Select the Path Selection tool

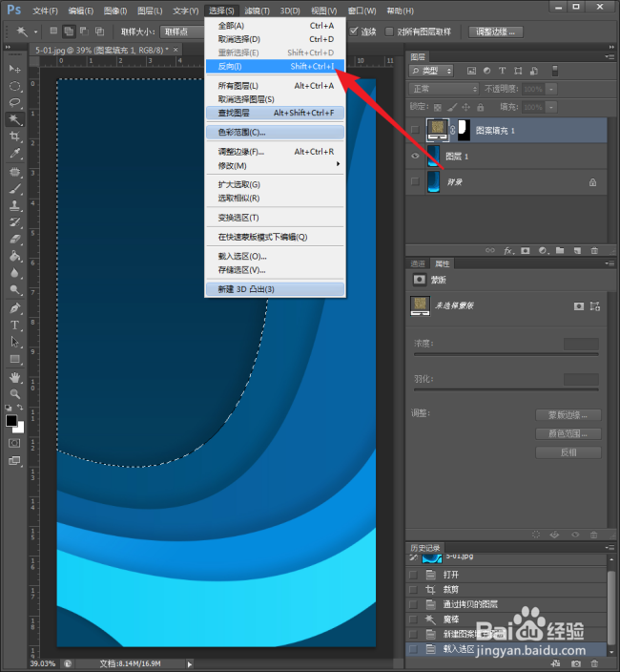[x=14, y=342]
